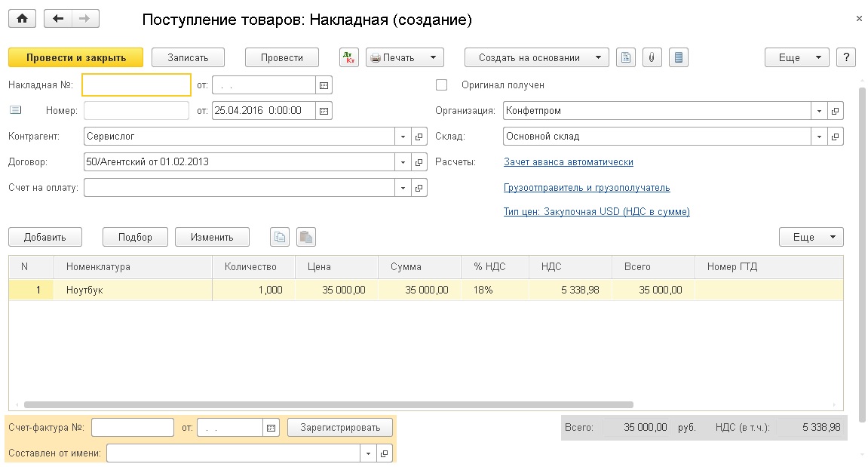Open Склад Основной склад record
Screen dimensions: 868x467
836,137
